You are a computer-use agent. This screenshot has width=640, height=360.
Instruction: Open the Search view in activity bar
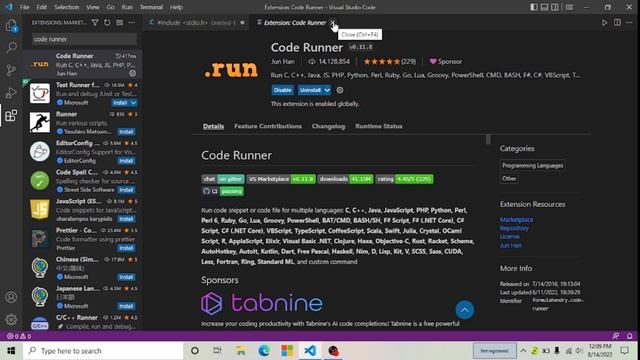tap(11, 47)
